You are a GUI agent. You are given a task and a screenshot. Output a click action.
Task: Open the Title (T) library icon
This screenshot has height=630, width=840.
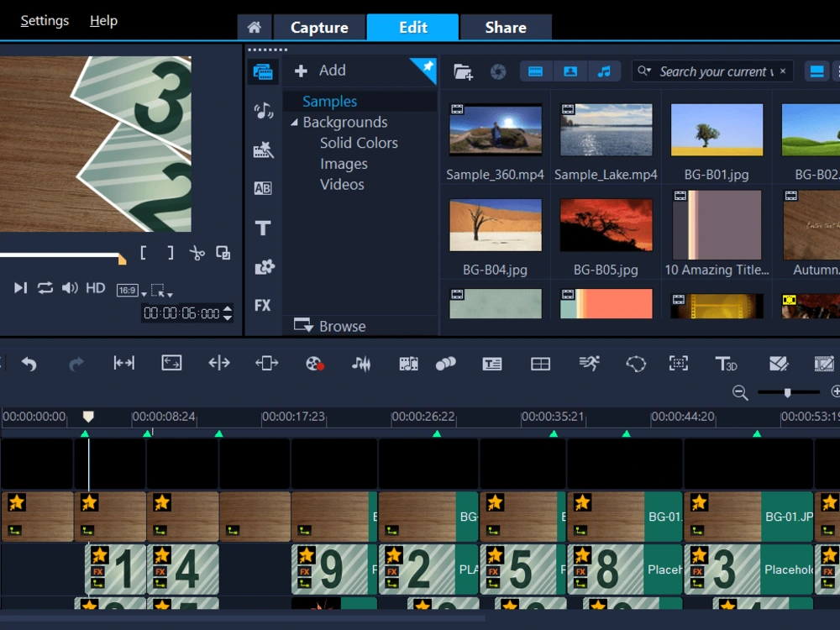tap(262, 228)
